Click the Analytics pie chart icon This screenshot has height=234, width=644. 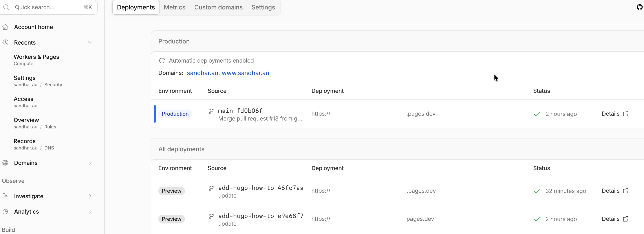tap(5, 212)
